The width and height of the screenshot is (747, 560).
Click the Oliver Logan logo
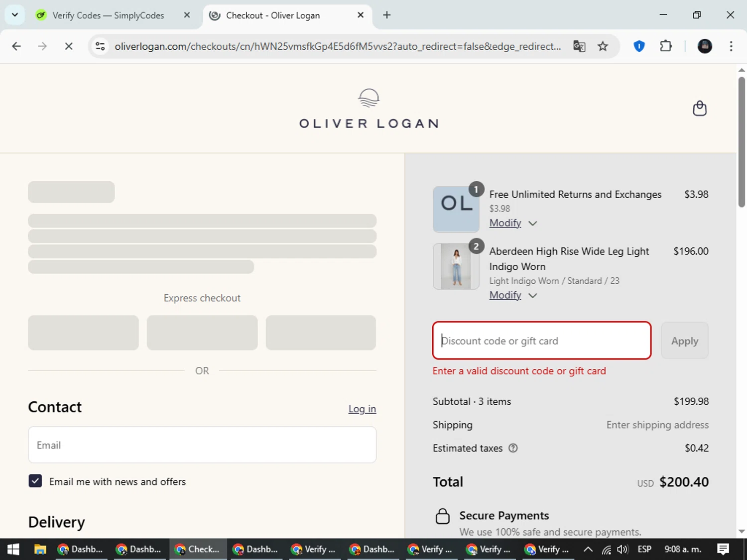pos(369,109)
